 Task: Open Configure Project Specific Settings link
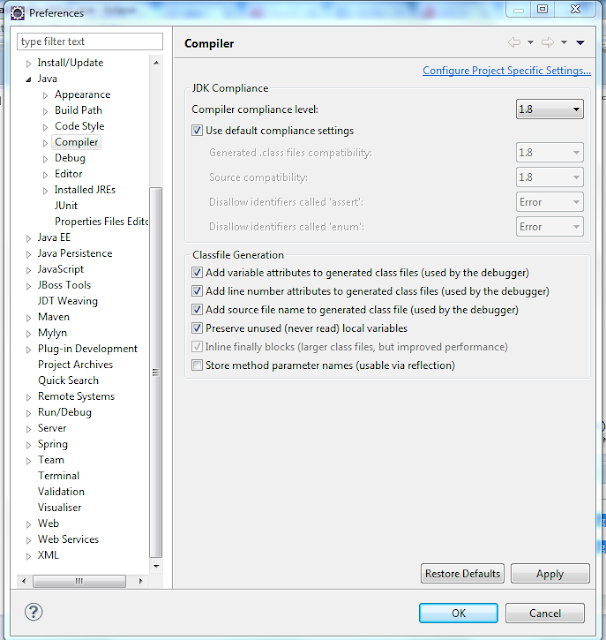[506, 71]
